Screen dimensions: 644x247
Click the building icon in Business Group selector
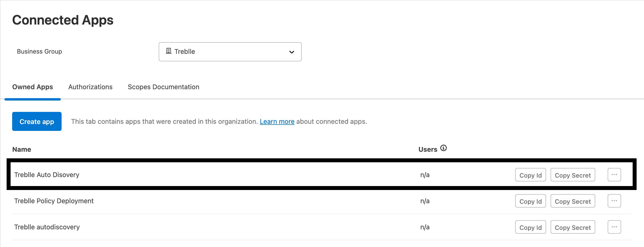point(169,51)
